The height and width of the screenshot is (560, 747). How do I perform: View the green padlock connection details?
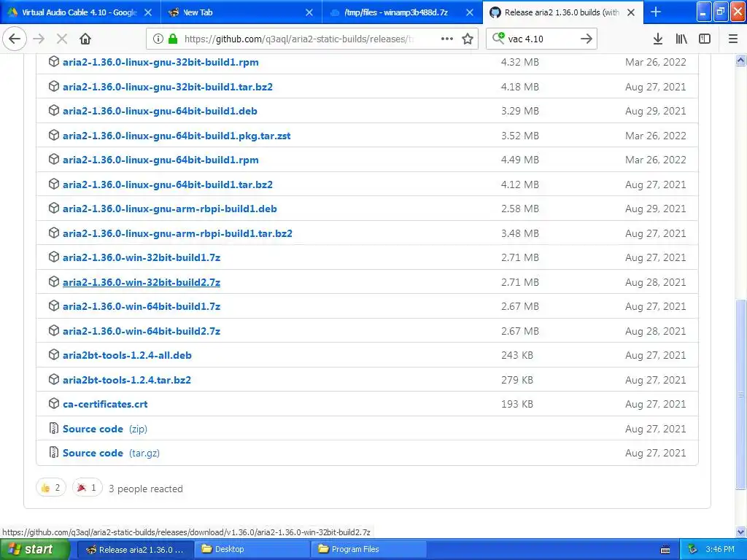click(x=172, y=39)
